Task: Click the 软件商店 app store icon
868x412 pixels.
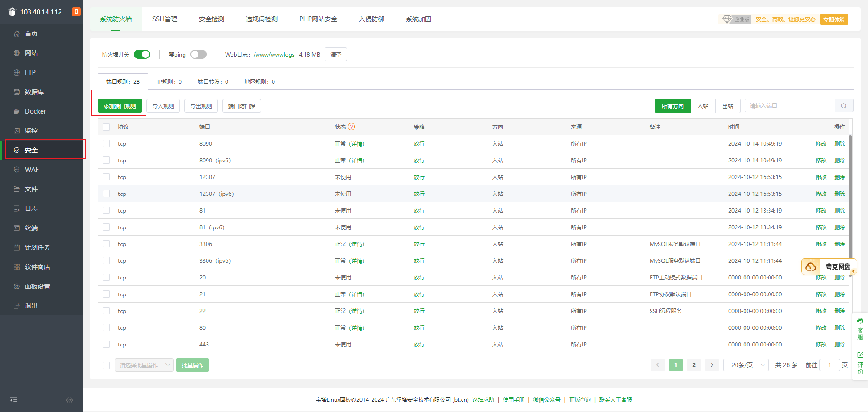Action: pyautogui.click(x=17, y=267)
